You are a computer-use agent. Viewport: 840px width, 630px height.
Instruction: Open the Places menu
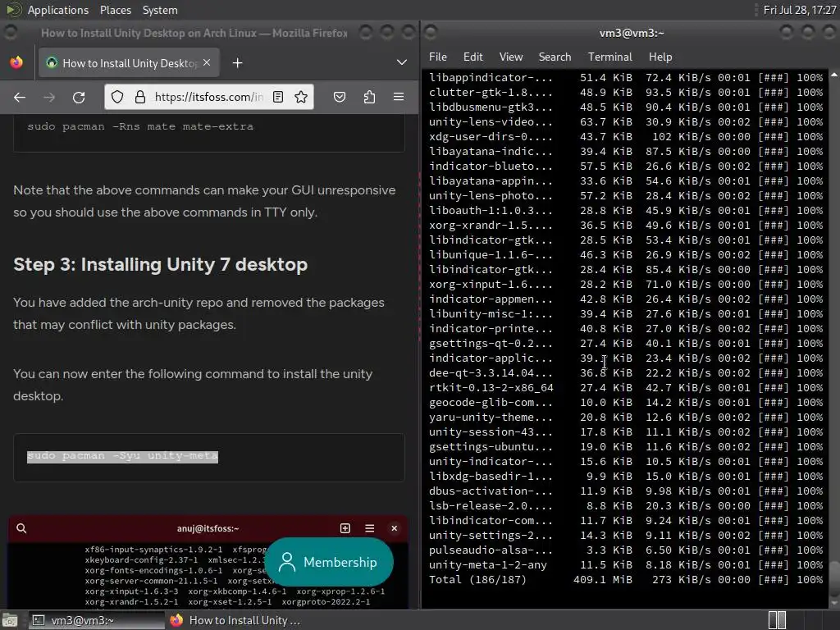[115, 10]
